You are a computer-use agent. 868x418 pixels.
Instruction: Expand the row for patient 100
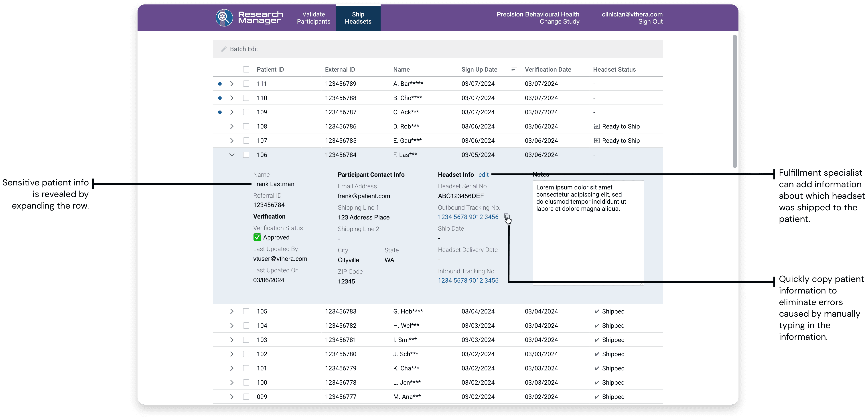[232, 383]
